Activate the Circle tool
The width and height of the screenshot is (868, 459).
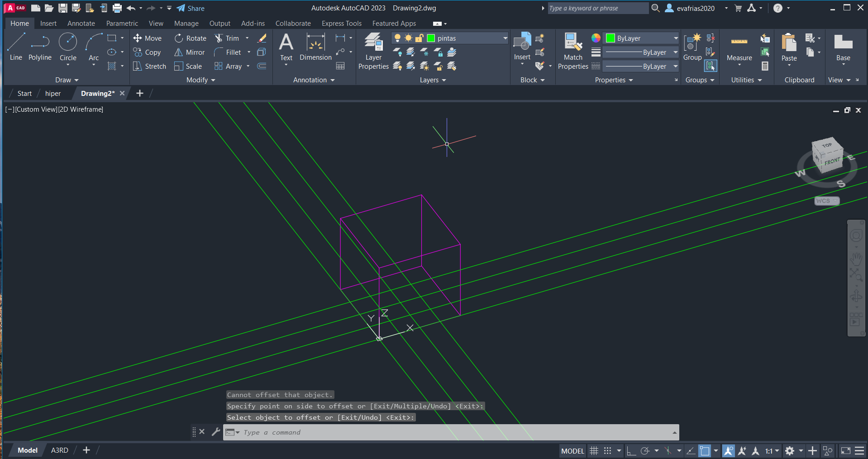coord(68,47)
